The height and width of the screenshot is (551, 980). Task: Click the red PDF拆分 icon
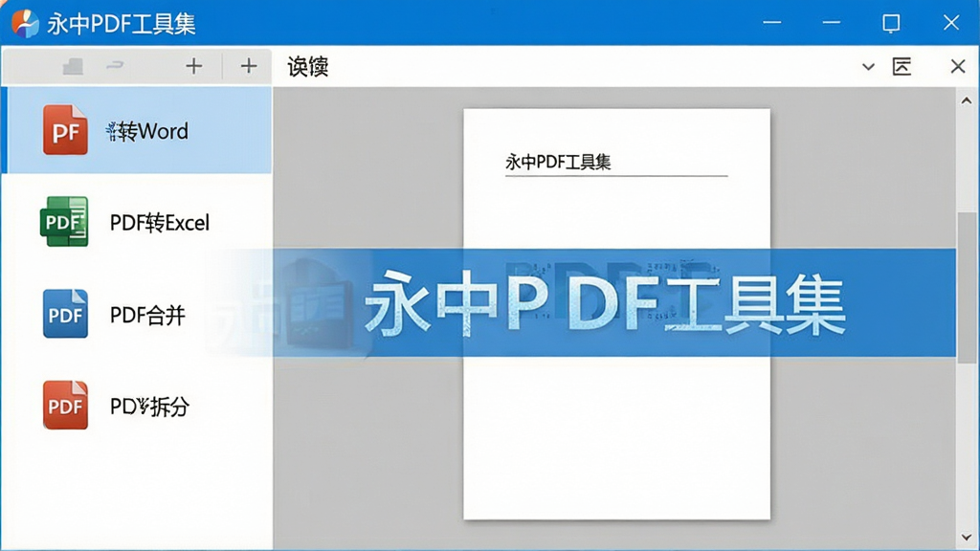pyautogui.click(x=65, y=406)
